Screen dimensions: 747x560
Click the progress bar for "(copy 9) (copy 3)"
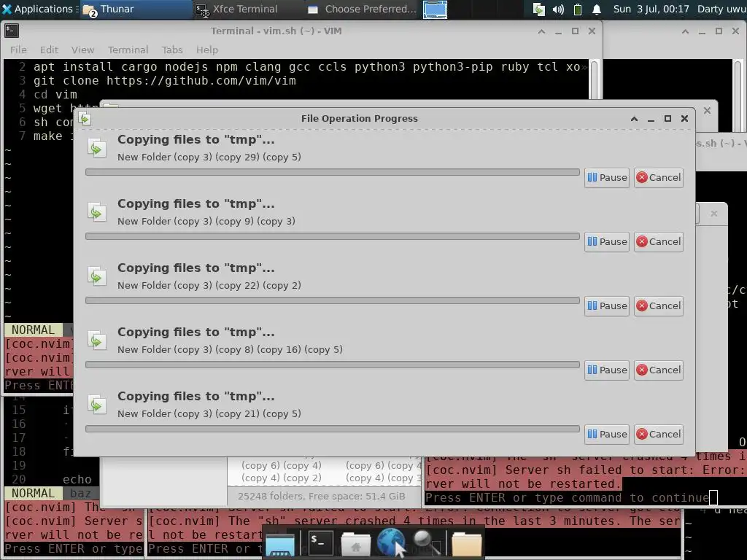coord(333,236)
